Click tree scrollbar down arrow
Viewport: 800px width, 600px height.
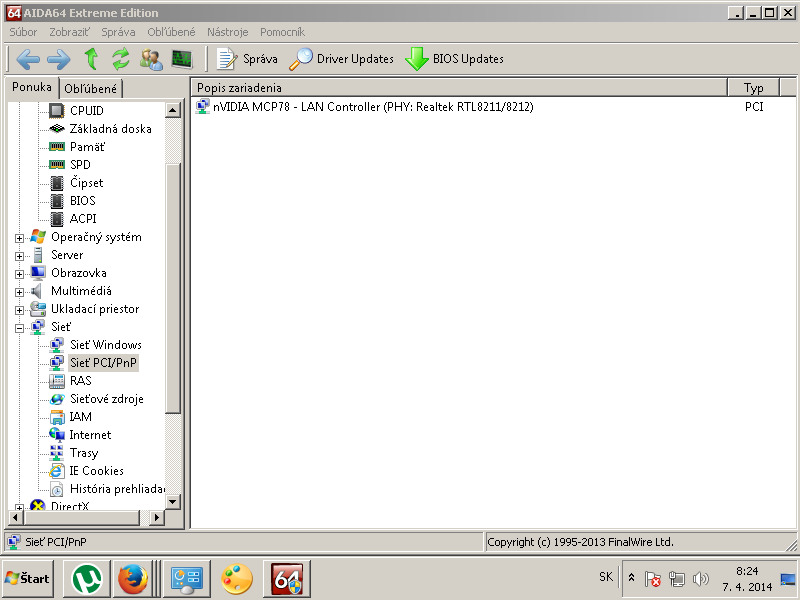(172, 502)
